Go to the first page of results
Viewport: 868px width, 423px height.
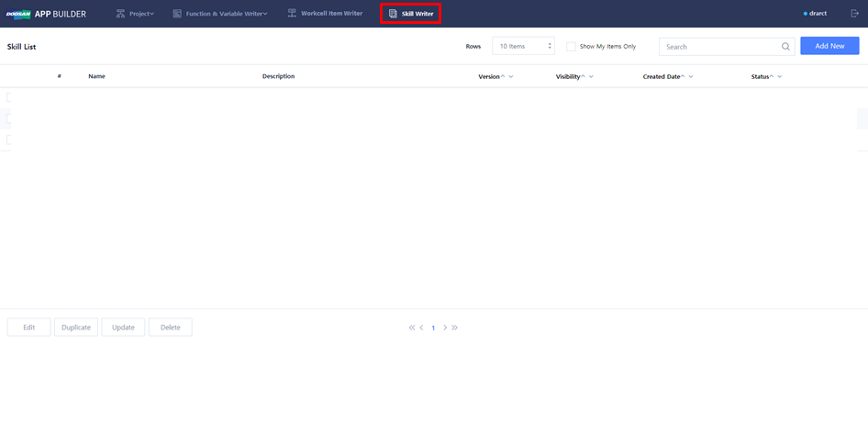412,328
